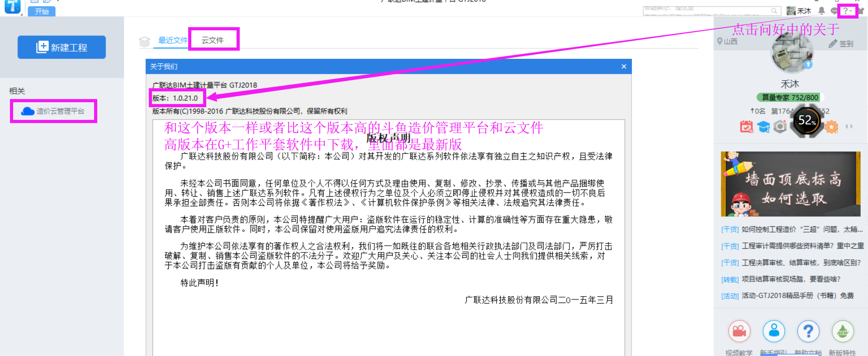Click the GTJ2018 application logo
The height and width of the screenshot is (356, 868).
coord(12,6)
